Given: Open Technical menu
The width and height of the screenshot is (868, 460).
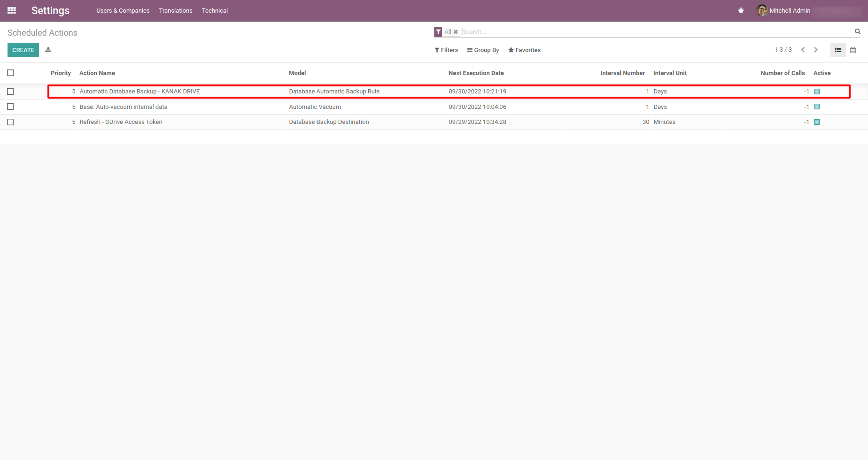Looking at the screenshot, I should (215, 10).
